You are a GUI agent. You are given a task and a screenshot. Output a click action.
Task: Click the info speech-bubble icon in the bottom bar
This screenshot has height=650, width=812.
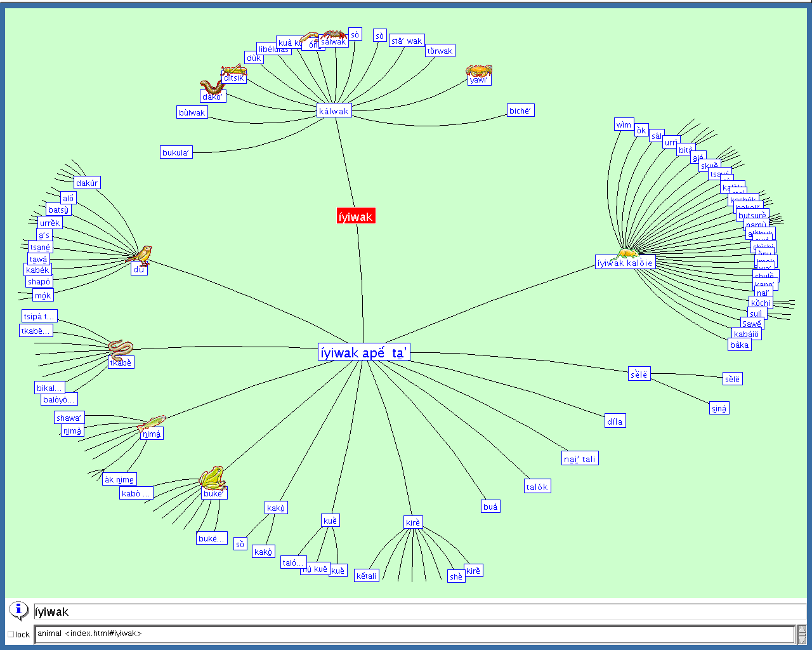tap(18, 610)
